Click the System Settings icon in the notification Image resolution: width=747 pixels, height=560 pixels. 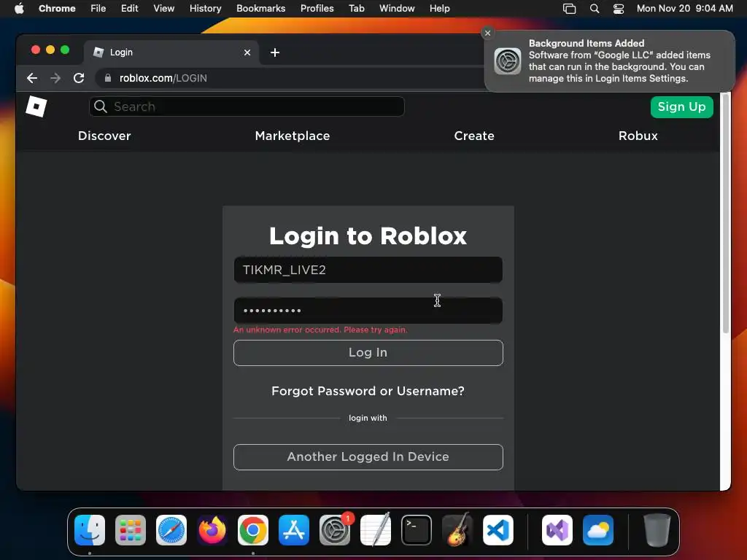(508, 61)
